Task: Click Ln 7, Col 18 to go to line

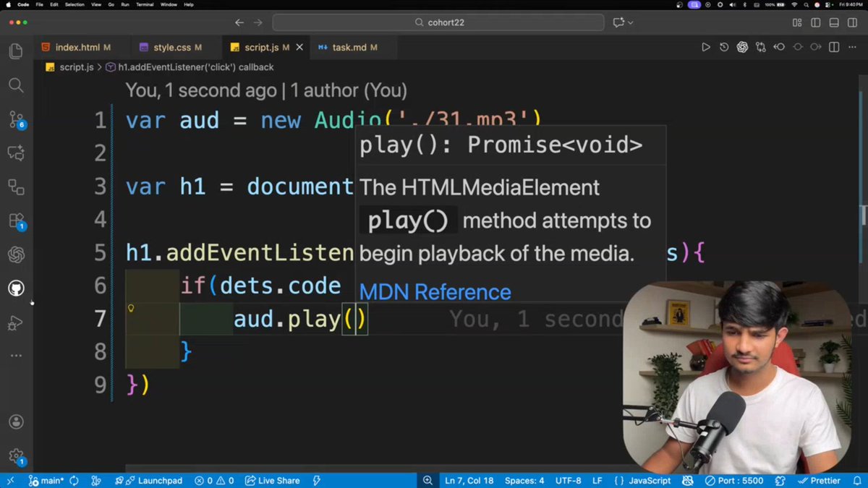Action: click(x=469, y=480)
